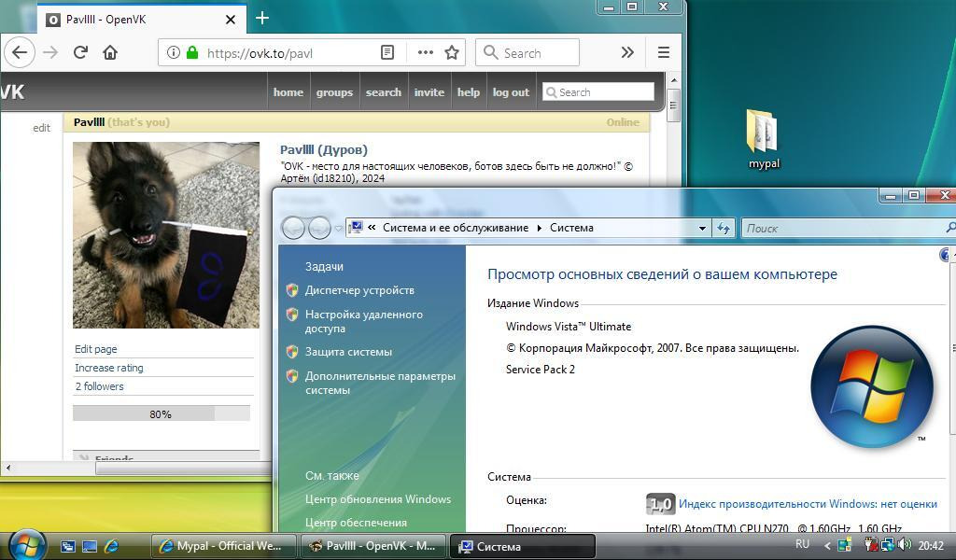Click the OpenVK site Search box
The height and width of the screenshot is (560, 956).
click(598, 92)
